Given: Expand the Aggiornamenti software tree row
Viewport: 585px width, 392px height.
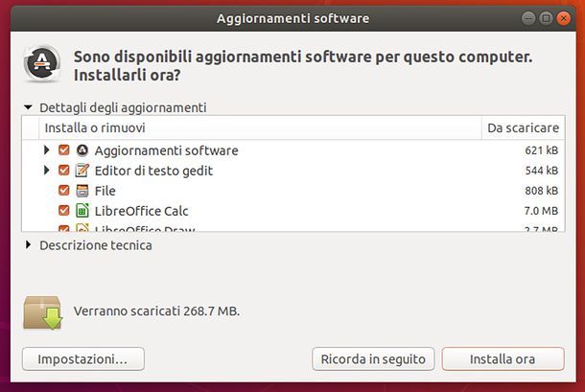Looking at the screenshot, I should pyautogui.click(x=46, y=150).
